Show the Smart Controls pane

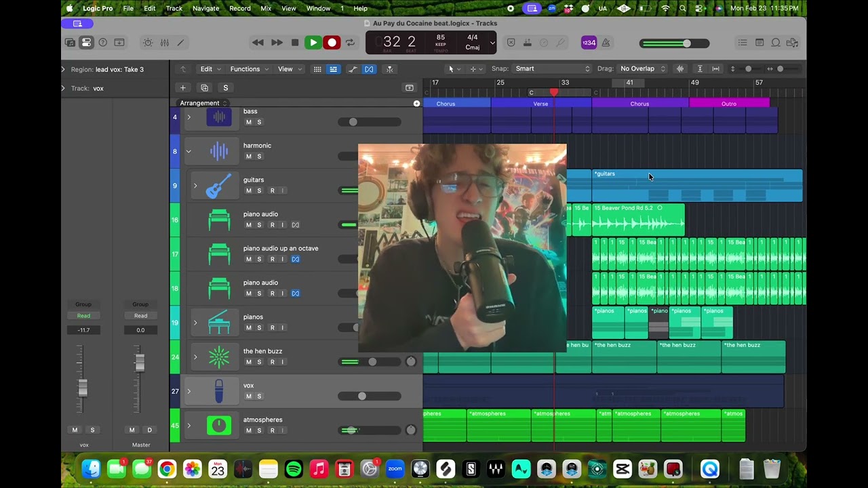pyautogui.click(x=148, y=43)
